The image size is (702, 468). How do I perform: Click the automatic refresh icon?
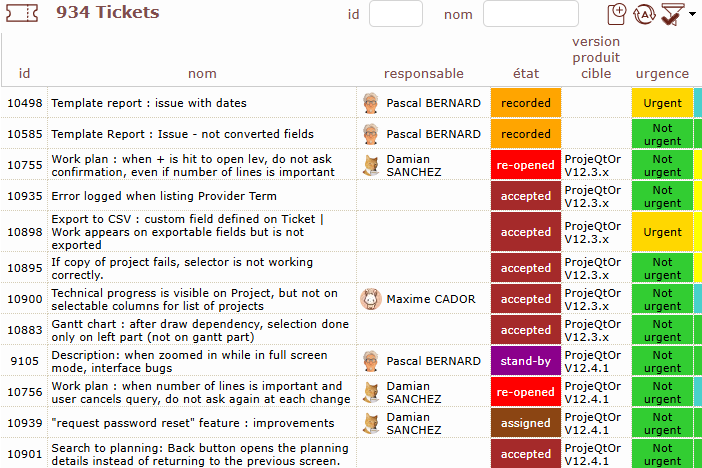[643, 14]
